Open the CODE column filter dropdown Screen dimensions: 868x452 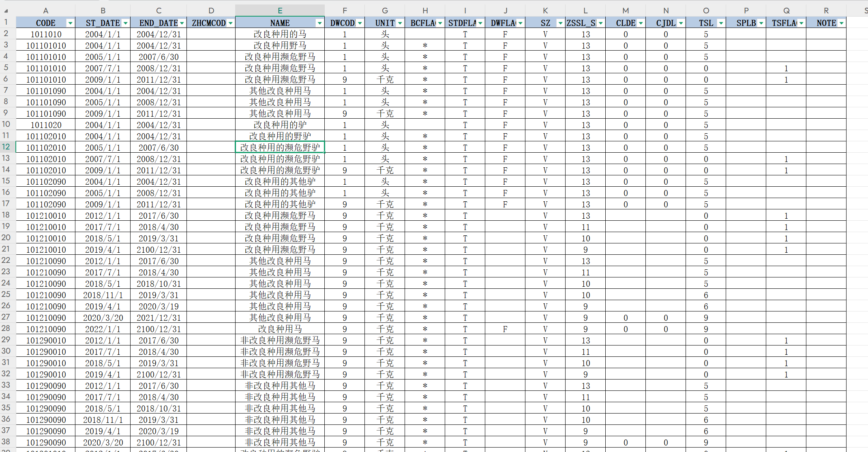(x=70, y=23)
